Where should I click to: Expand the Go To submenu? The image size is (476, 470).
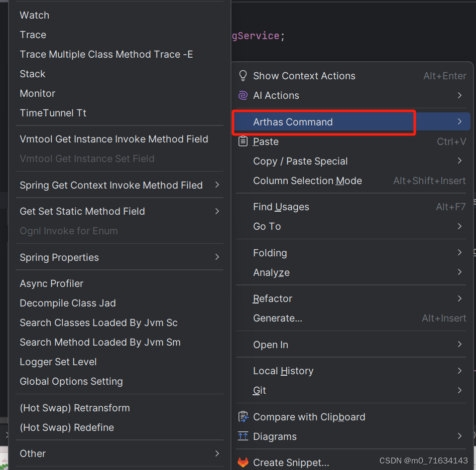click(460, 226)
